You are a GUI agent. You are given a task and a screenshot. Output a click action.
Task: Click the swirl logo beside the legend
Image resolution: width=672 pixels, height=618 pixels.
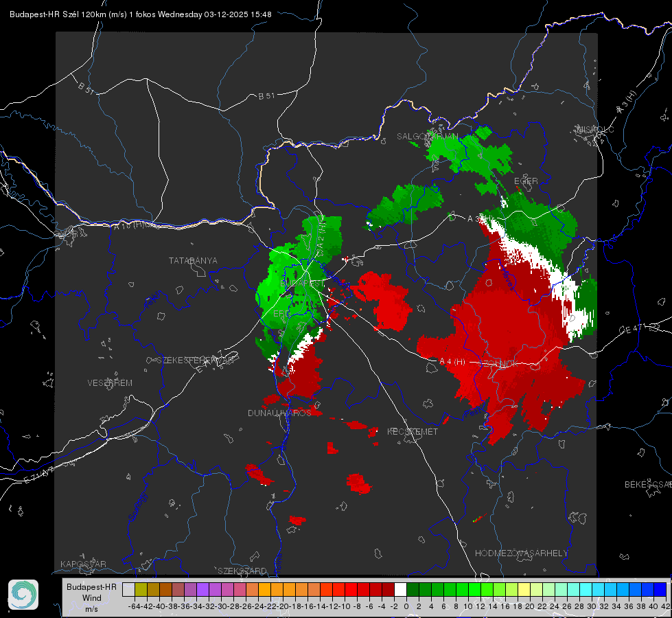(23, 595)
